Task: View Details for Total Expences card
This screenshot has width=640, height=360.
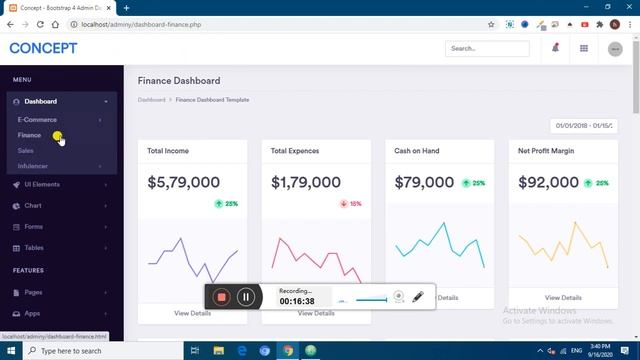Action: coord(316,313)
